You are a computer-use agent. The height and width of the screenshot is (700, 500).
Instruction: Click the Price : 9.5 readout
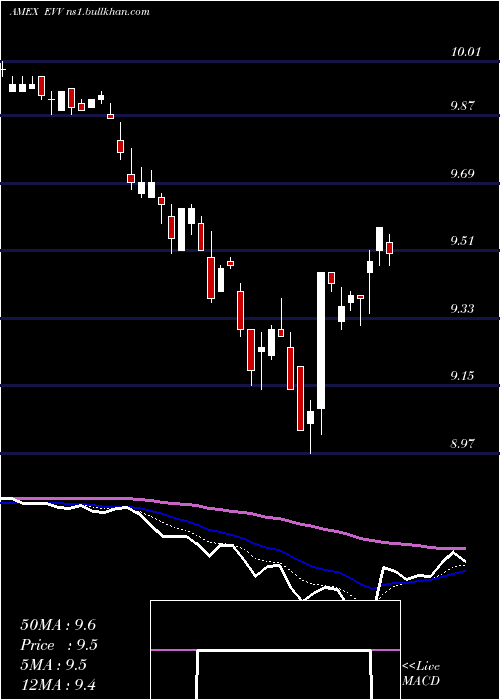point(59,645)
